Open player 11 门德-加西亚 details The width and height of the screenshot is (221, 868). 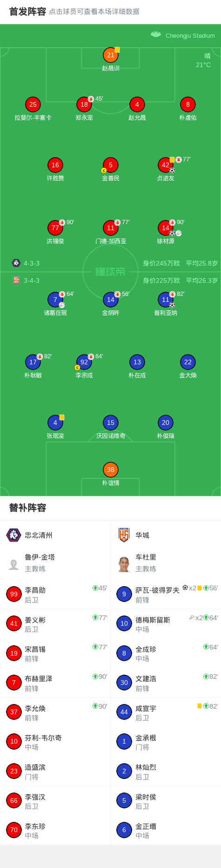(111, 228)
